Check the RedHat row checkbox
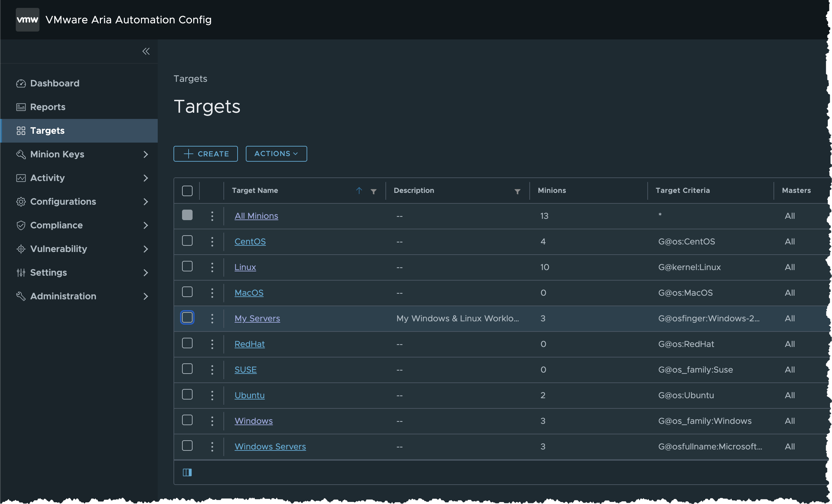This screenshot has height=504, width=832. point(187,343)
